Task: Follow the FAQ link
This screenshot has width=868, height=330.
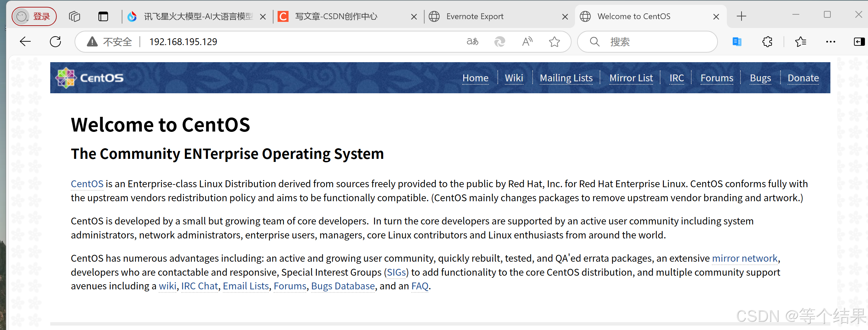Action: 420,286
